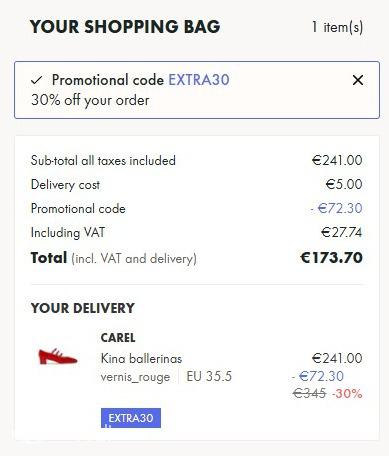Click the Including VAT €27.74 value
The image size is (389, 456).
[x=342, y=232]
